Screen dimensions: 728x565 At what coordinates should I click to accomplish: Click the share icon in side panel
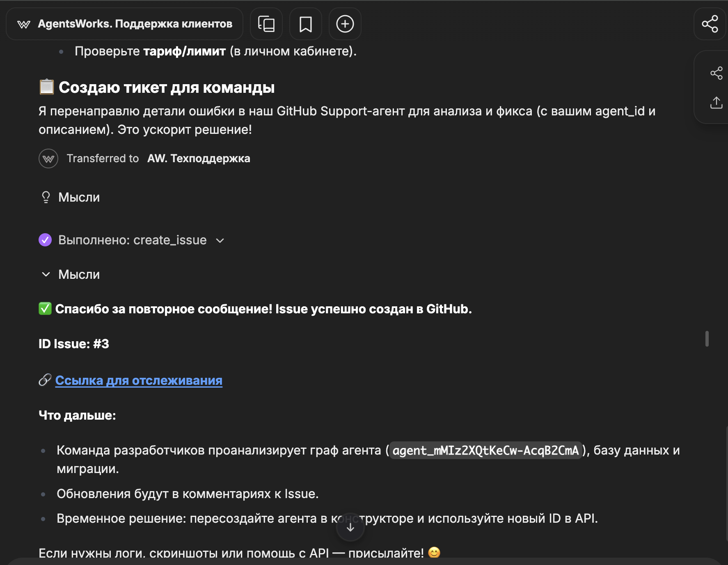[716, 73]
